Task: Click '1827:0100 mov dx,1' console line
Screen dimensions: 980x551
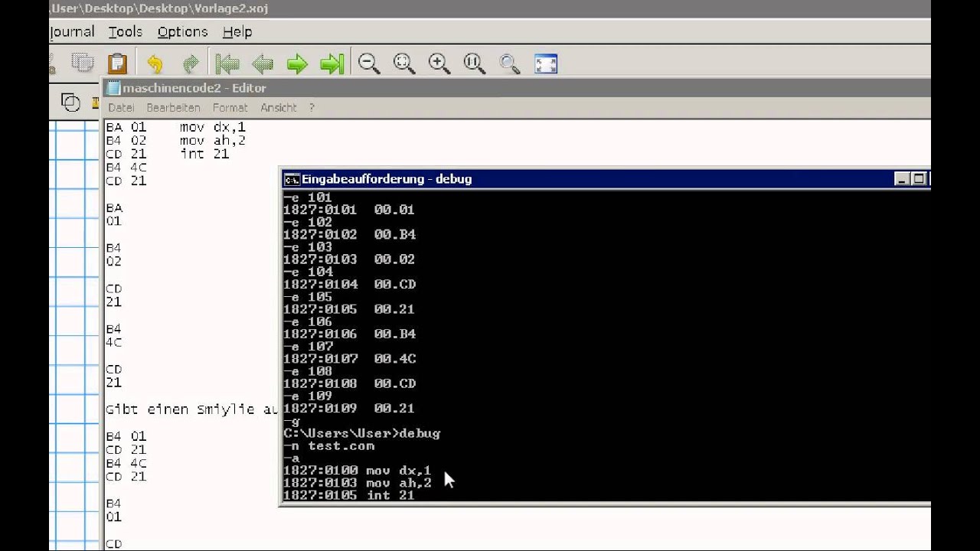Action: click(x=358, y=471)
